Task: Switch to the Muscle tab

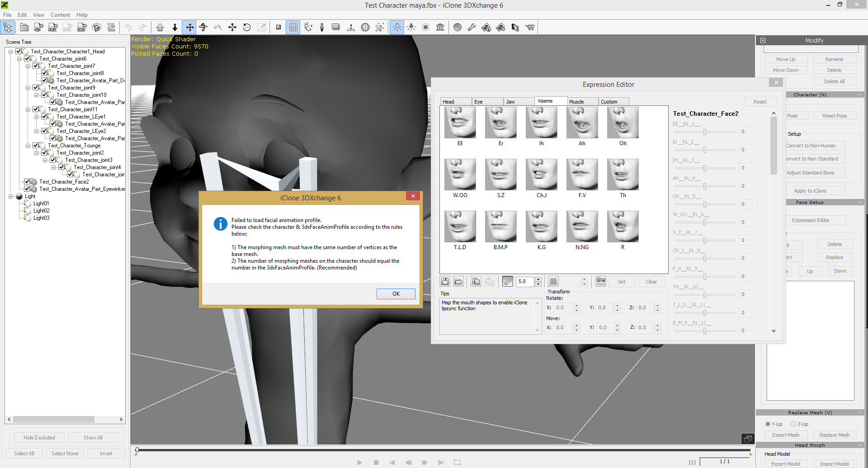Action: point(576,102)
